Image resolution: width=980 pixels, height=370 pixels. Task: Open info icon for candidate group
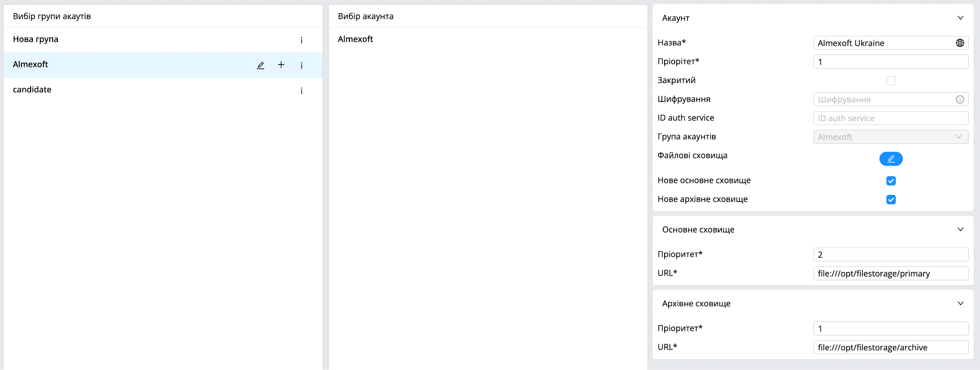coord(301,90)
